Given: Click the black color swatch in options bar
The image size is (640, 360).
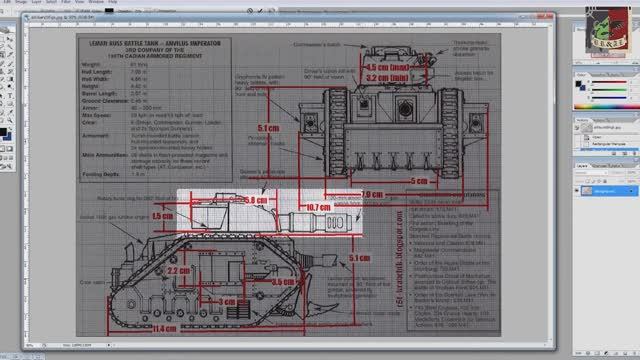Looking at the screenshot, I should pyautogui.click(x=109, y=11).
